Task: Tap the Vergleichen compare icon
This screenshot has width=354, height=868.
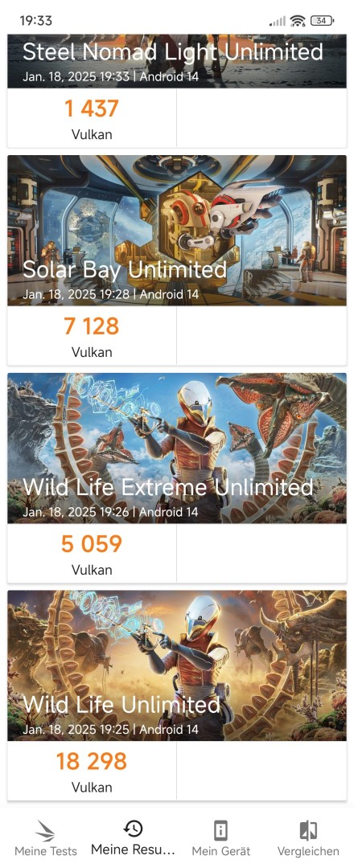Action: click(308, 830)
